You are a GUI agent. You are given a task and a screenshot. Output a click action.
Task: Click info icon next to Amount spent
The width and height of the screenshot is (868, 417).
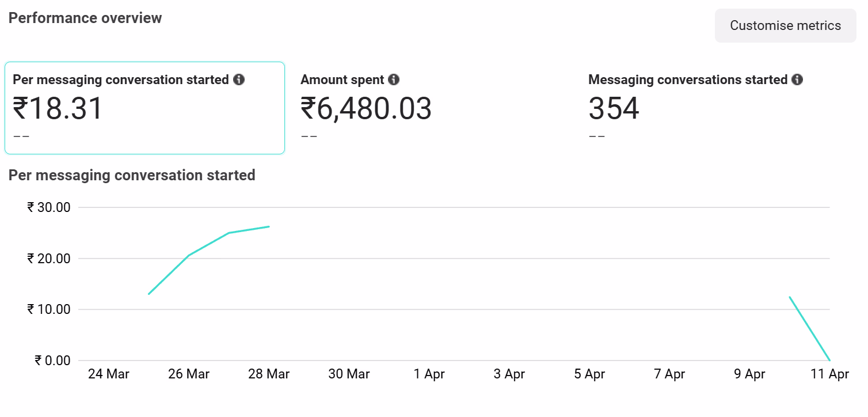[x=394, y=79]
